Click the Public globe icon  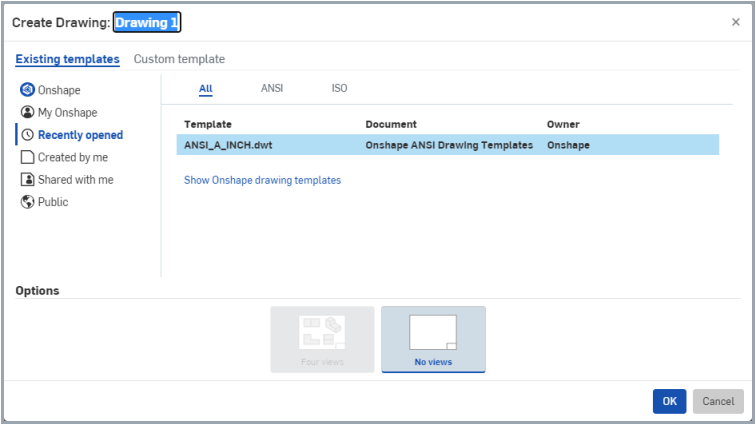tap(27, 202)
